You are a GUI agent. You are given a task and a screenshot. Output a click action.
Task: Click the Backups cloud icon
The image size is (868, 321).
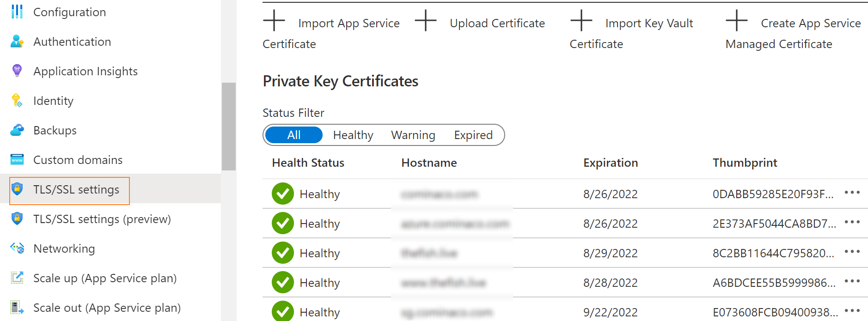pyautogui.click(x=17, y=130)
